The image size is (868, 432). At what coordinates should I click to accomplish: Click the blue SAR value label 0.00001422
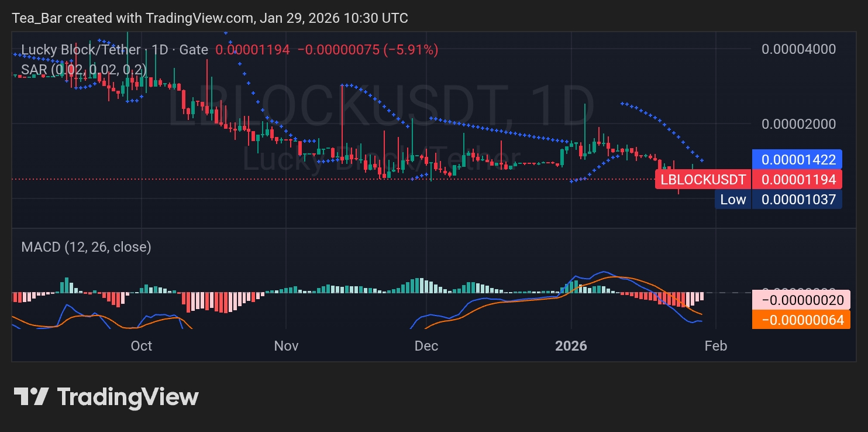(797, 159)
